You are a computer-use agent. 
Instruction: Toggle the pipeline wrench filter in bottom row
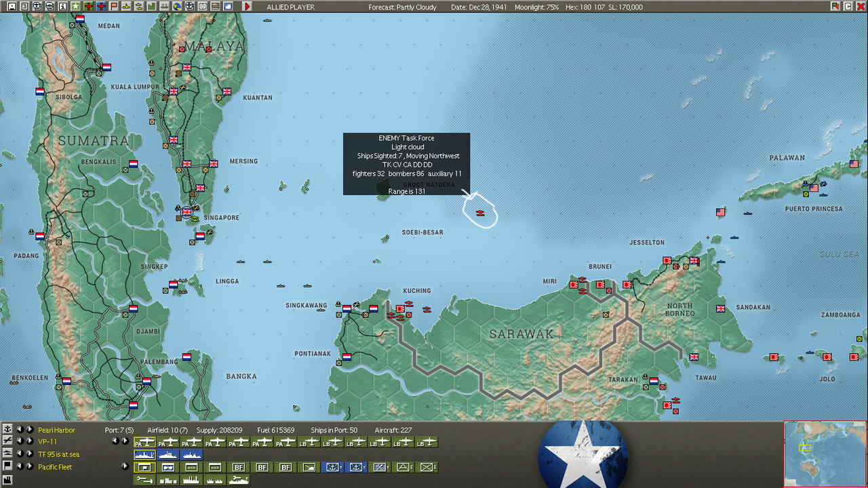click(x=144, y=480)
